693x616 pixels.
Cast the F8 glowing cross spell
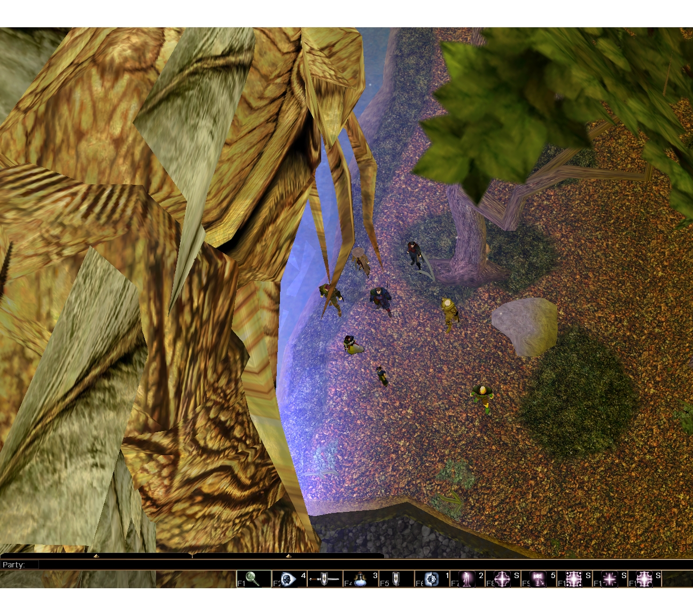[x=503, y=579]
